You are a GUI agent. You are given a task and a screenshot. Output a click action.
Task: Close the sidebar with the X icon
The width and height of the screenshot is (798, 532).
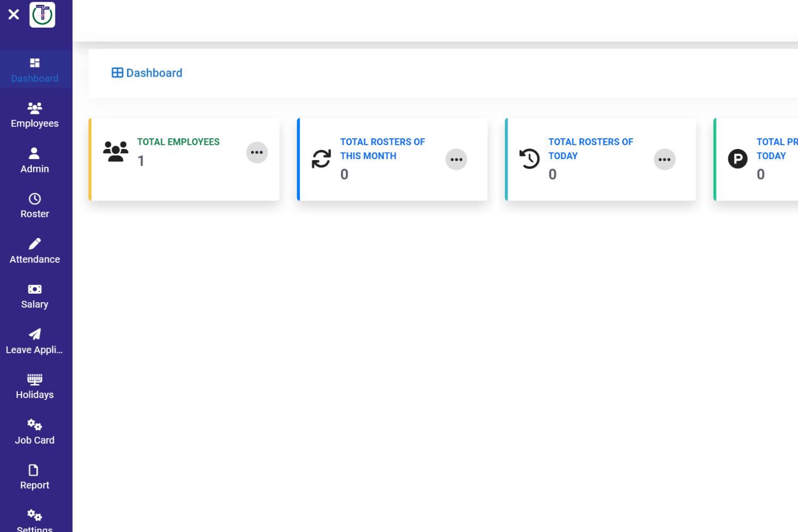click(14, 14)
